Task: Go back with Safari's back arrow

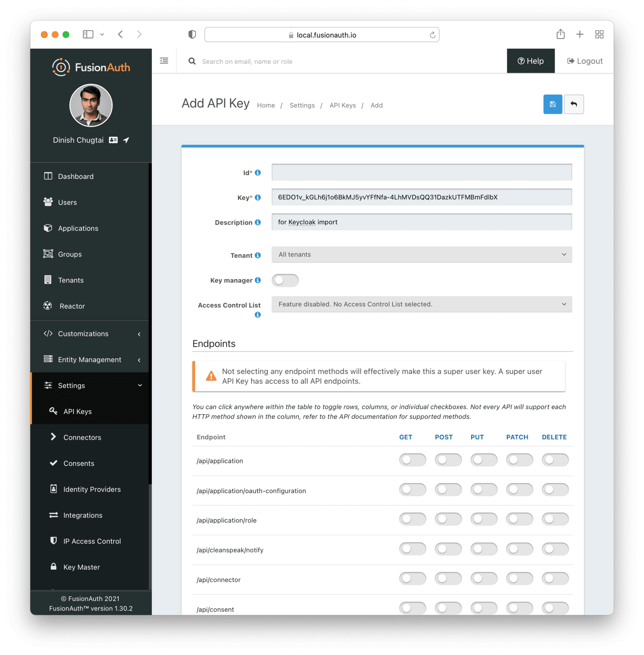Action: [x=120, y=35]
